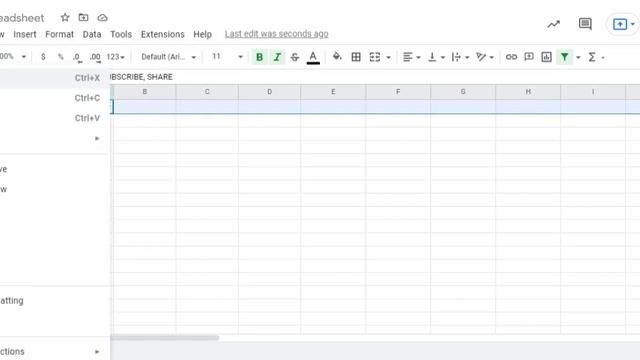Open the Help menu

[x=202, y=34]
